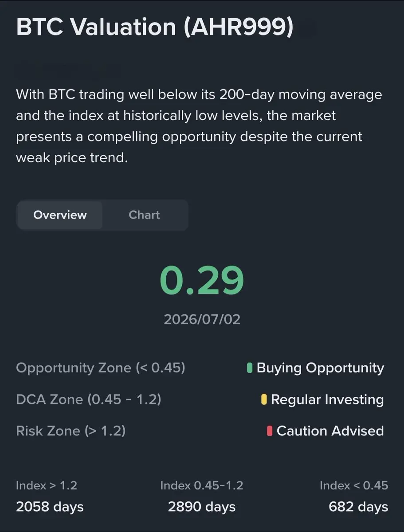Click the 2026/07/02 date label

202,319
